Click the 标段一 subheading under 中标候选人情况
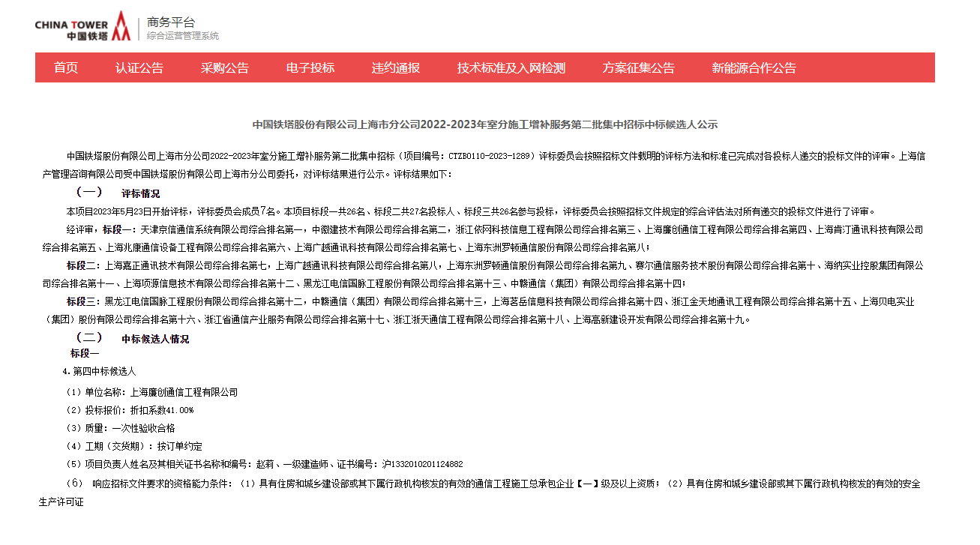 coord(85,353)
